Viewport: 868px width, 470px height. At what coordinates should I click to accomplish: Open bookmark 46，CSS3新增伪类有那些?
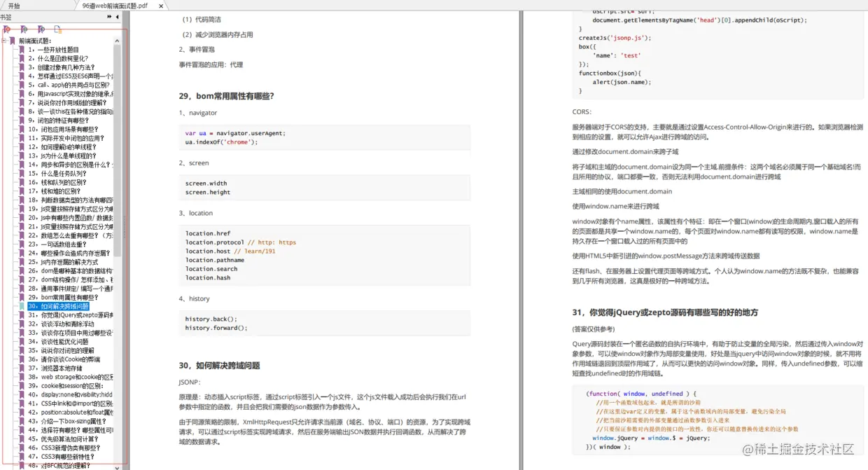click(x=64, y=448)
